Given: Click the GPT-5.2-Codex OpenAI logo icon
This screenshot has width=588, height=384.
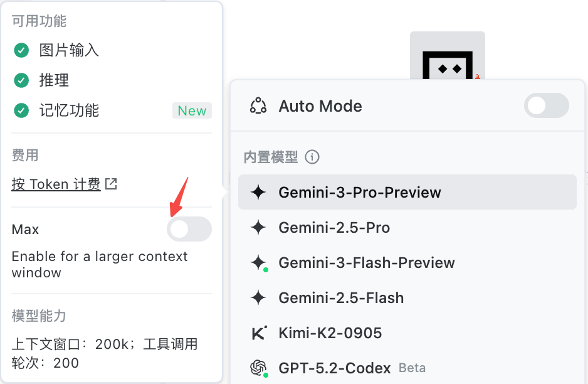Looking at the screenshot, I should click(258, 368).
